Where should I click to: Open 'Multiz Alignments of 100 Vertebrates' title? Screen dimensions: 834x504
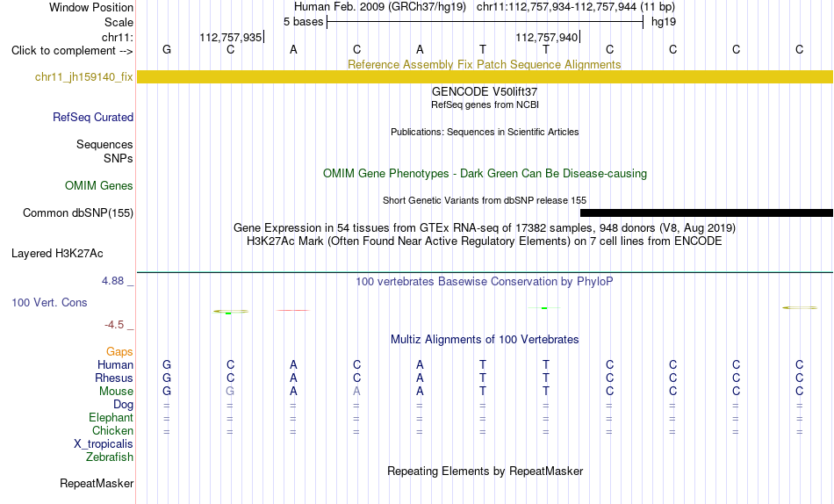click(485, 340)
